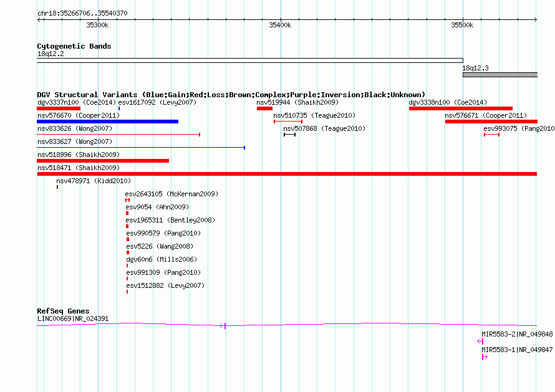This screenshot has width=555, height=392.
Task: Open the nsv518996 (Shaikh2009) variant label
Action: (79, 155)
